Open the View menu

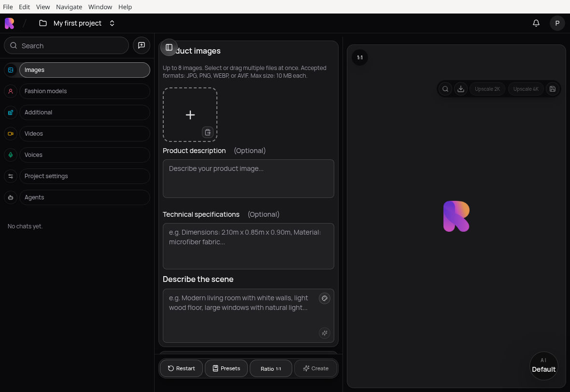[x=43, y=7]
